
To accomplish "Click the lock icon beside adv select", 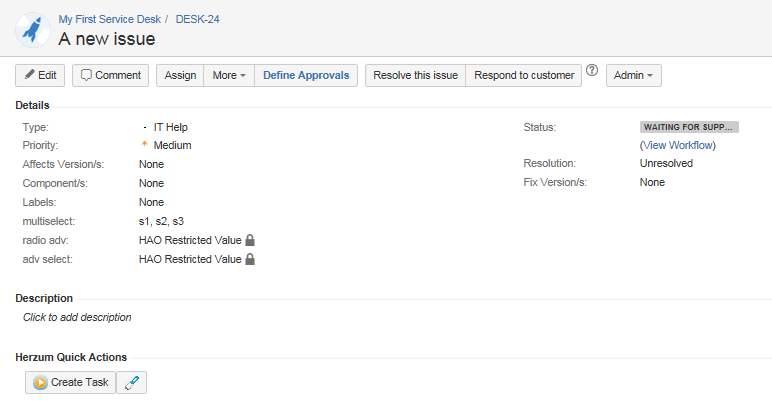I will (250, 259).
